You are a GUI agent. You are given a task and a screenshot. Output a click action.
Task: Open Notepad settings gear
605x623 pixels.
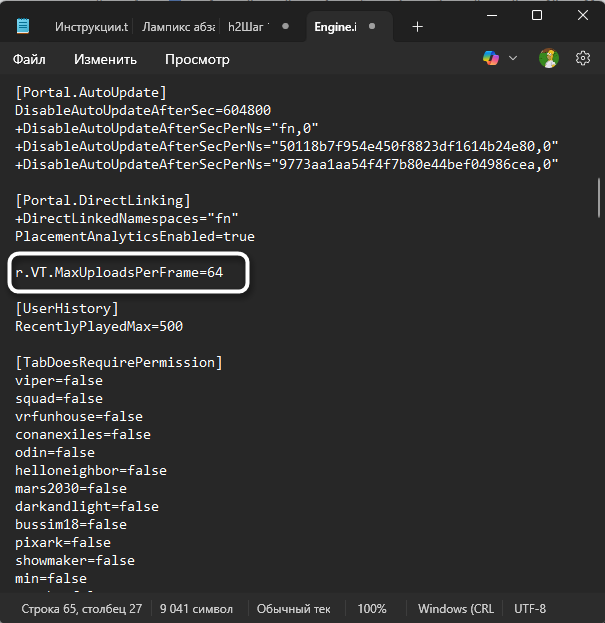[x=583, y=58]
